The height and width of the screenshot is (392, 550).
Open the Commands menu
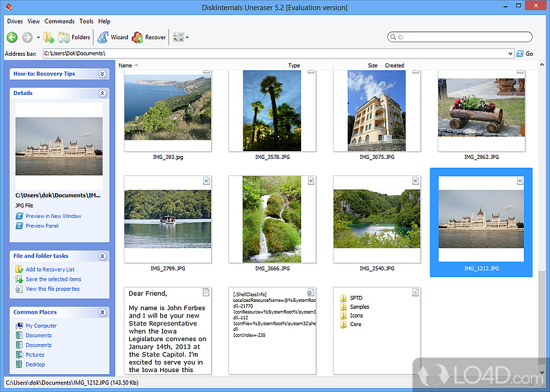coord(60,21)
